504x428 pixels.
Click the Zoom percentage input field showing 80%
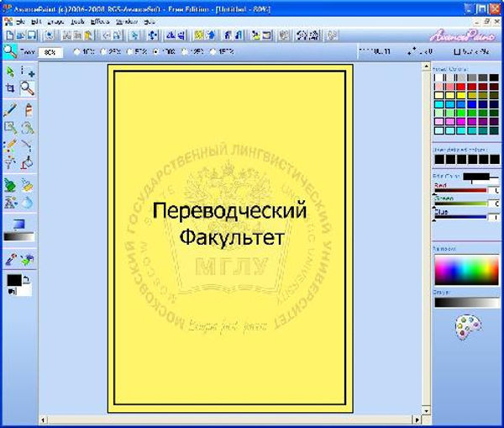[x=50, y=52]
